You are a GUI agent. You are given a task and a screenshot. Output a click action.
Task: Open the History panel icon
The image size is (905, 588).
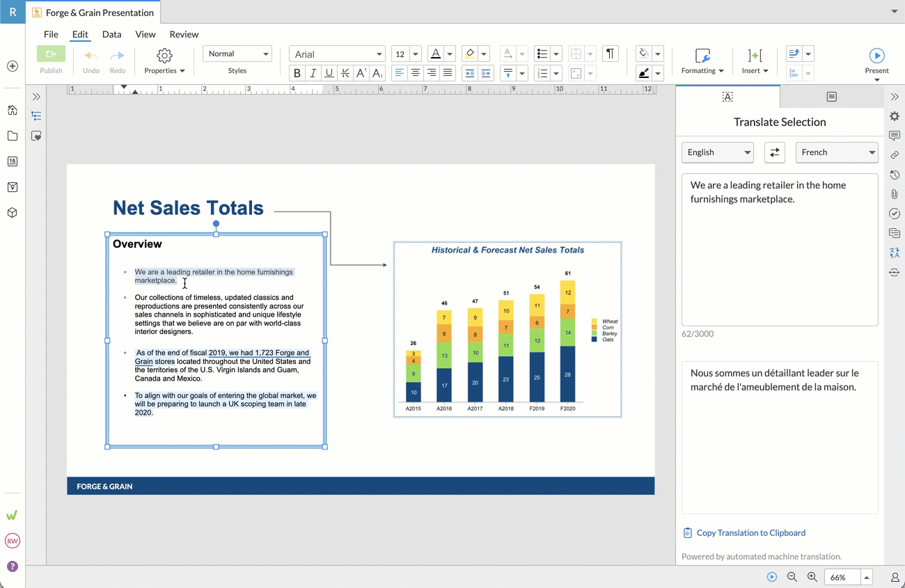tap(895, 175)
